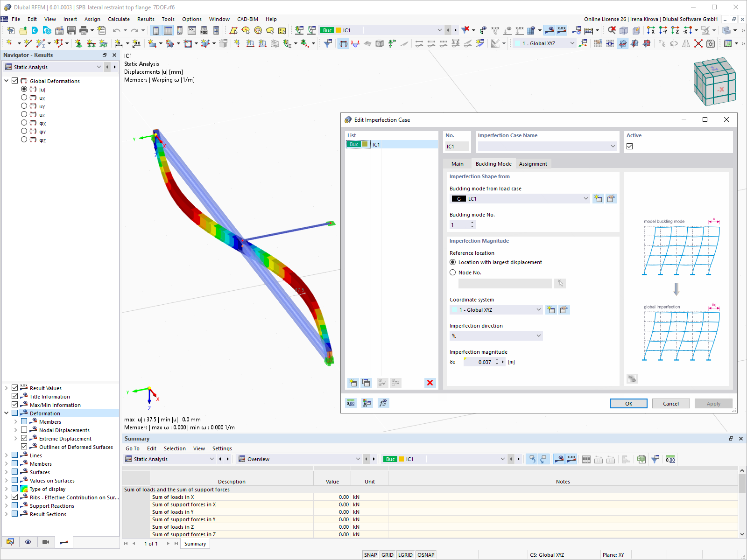The width and height of the screenshot is (747, 560).
Task: Expand Result Values tree node
Action: pos(6,388)
